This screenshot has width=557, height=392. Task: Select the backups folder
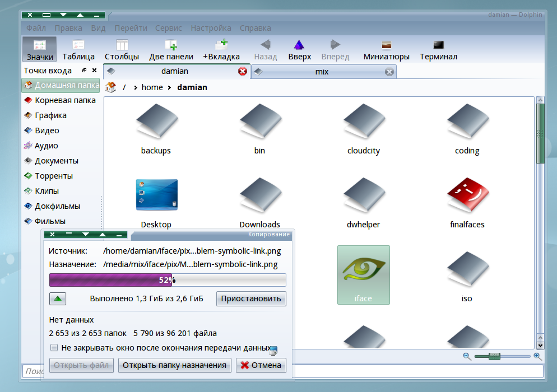click(156, 129)
